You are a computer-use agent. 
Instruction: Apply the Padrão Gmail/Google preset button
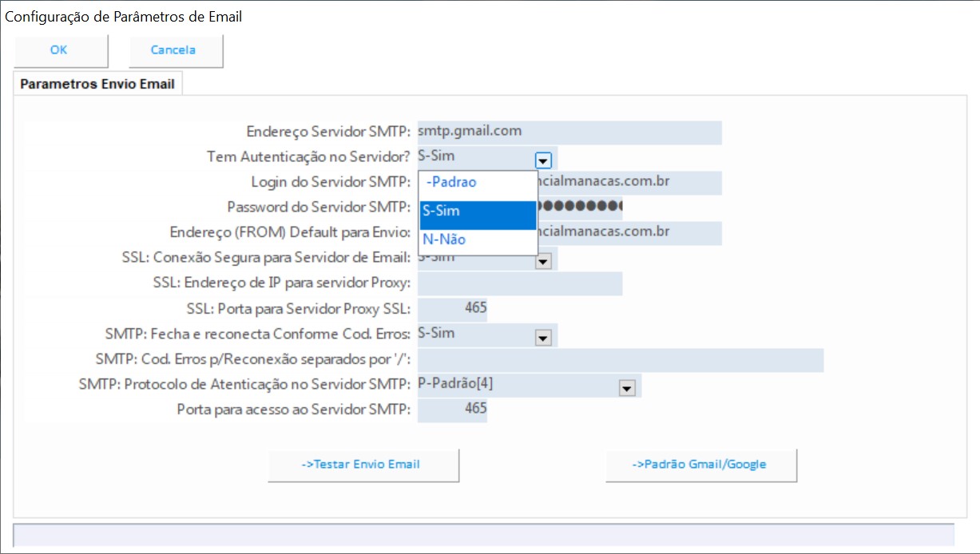tap(700, 465)
